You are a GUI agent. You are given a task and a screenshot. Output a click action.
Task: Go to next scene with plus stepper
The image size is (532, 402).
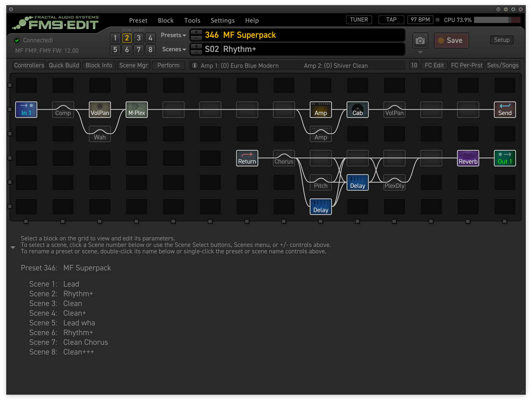[196, 46]
